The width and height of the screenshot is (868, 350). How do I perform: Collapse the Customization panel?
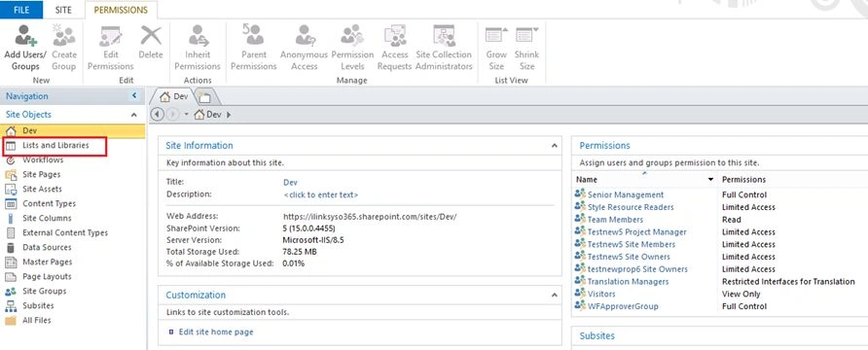click(x=554, y=295)
